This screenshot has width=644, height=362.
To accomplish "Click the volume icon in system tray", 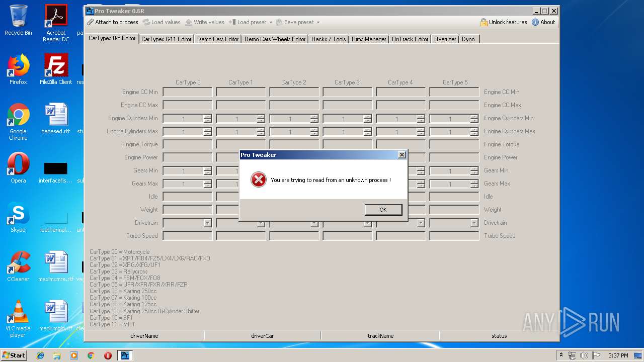I will click(x=584, y=355).
